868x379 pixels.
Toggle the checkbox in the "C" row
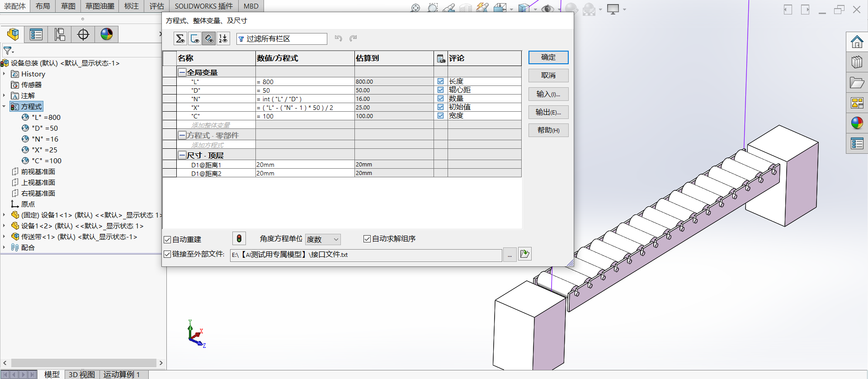(440, 116)
